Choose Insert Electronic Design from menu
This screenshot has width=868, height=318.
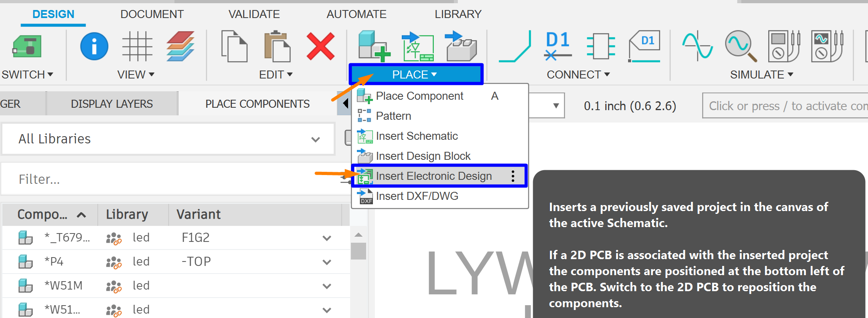[434, 176]
